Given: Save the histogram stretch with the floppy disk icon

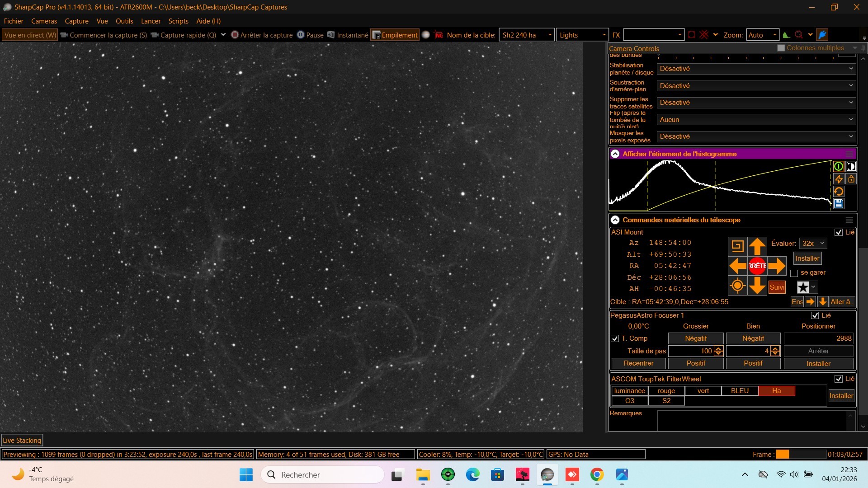Looking at the screenshot, I should point(839,204).
